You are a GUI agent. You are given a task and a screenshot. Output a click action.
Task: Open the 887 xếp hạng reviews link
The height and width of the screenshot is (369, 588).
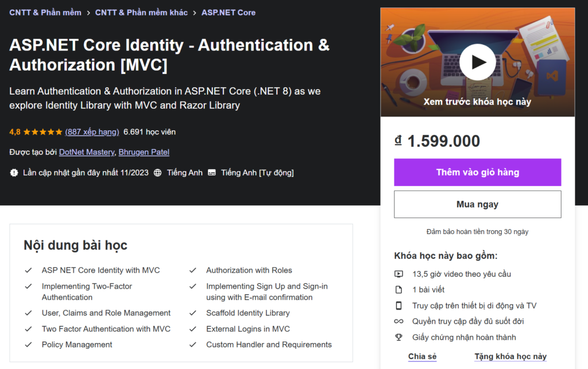pyautogui.click(x=92, y=132)
